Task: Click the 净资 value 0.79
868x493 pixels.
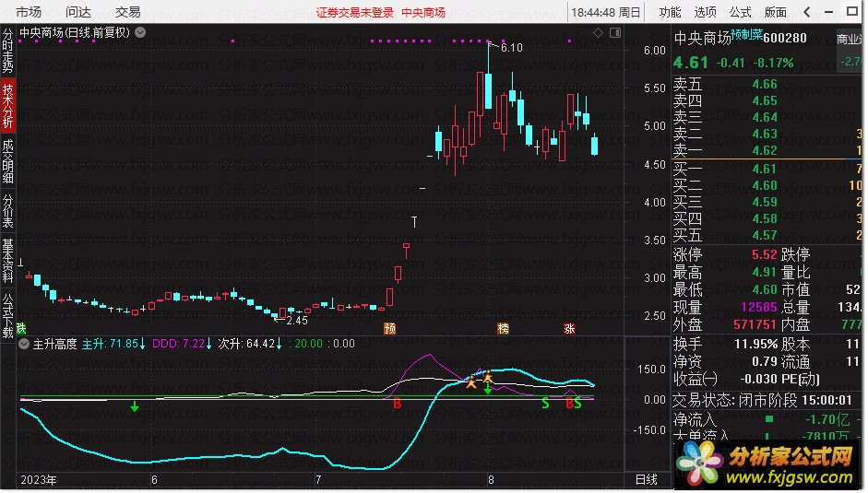Action: click(765, 362)
